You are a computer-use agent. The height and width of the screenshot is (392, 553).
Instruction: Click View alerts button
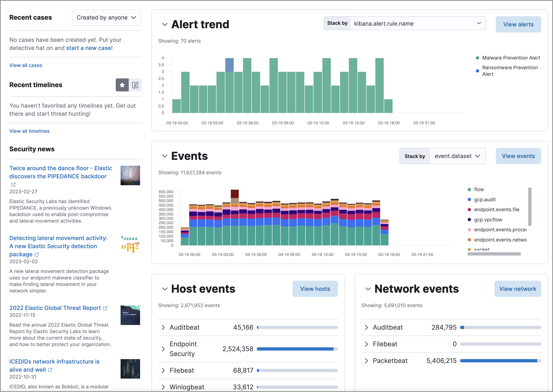click(x=518, y=24)
